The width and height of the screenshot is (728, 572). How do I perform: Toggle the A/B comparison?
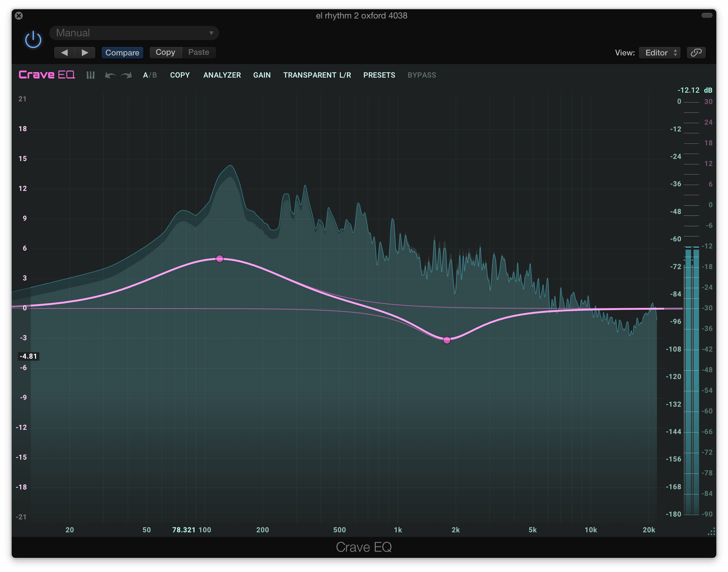pos(150,75)
